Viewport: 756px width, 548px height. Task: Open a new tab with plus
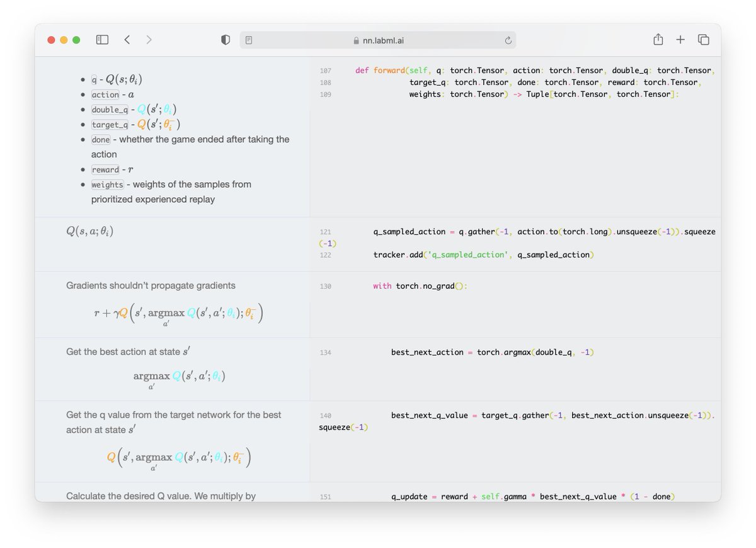[x=680, y=40]
